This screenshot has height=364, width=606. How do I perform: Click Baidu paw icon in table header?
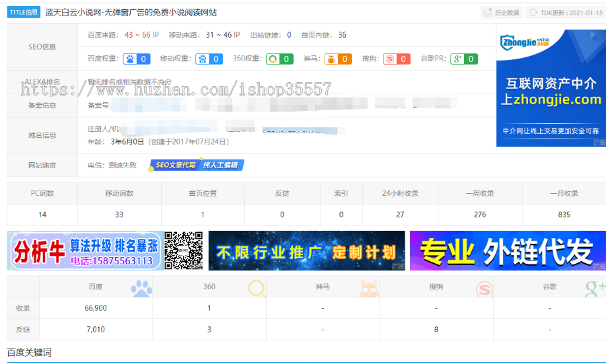[141, 289]
